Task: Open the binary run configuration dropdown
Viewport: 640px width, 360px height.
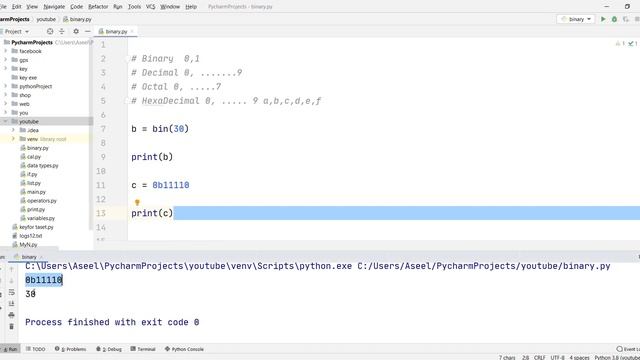Action: [576, 19]
